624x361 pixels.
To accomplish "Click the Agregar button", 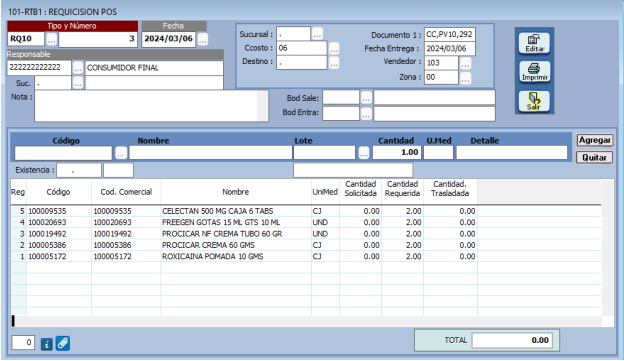I will point(595,140).
